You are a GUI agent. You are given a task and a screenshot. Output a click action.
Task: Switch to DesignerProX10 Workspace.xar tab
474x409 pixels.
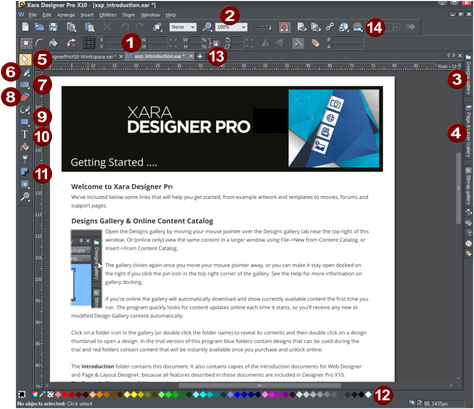click(83, 57)
